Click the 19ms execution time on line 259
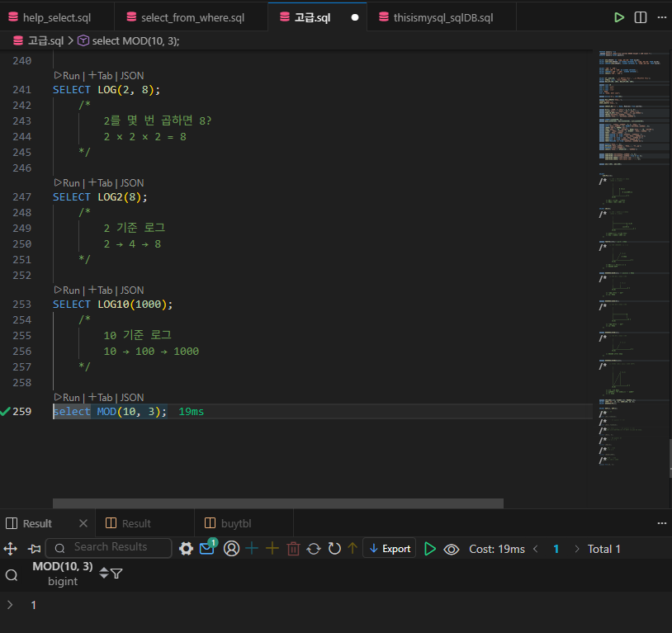Image resolution: width=672 pixels, height=633 pixels. coord(192,412)
